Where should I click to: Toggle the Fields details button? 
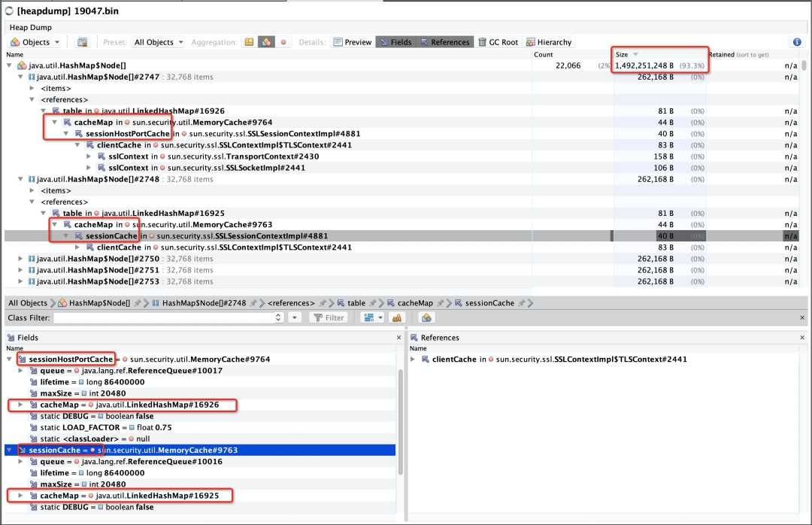(395, 42)
